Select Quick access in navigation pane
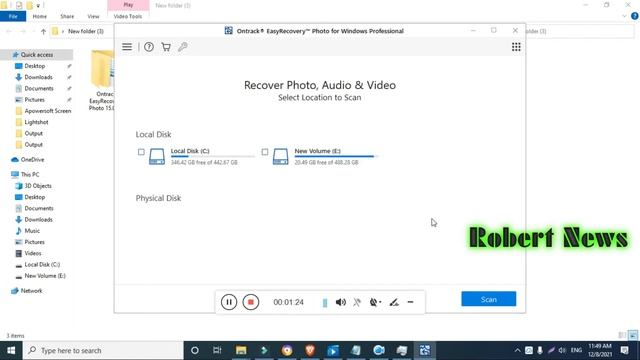Screen dimensions: 640x360 tap(37, 55)
